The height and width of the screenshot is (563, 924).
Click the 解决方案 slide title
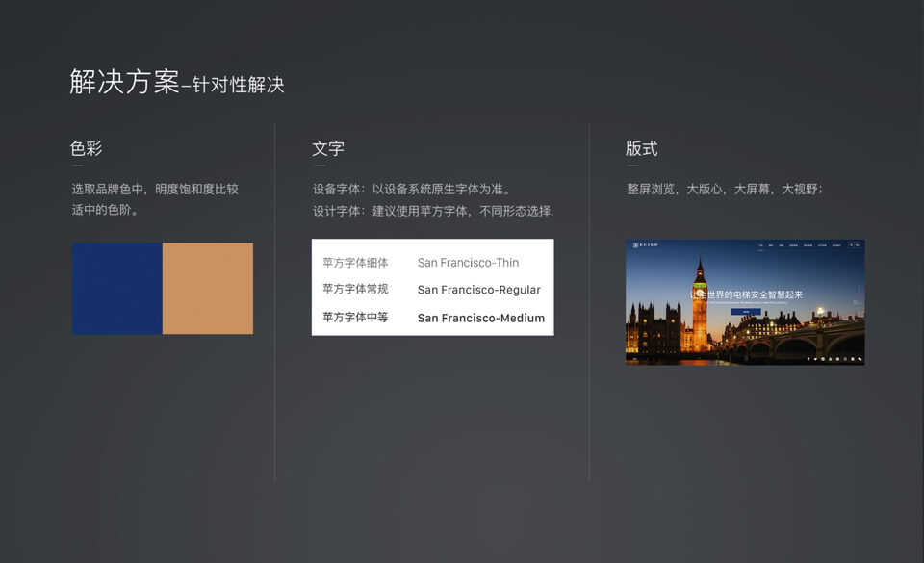point(124,82)
